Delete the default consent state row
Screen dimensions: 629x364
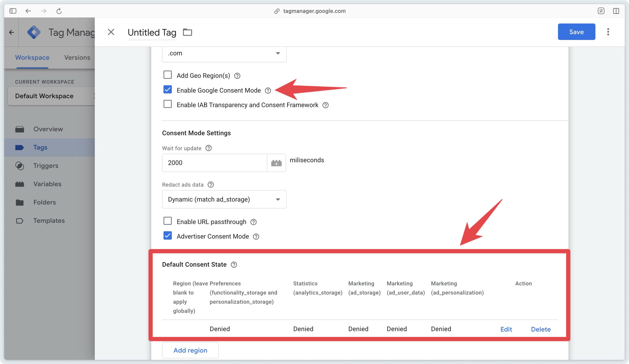(541, 329)
